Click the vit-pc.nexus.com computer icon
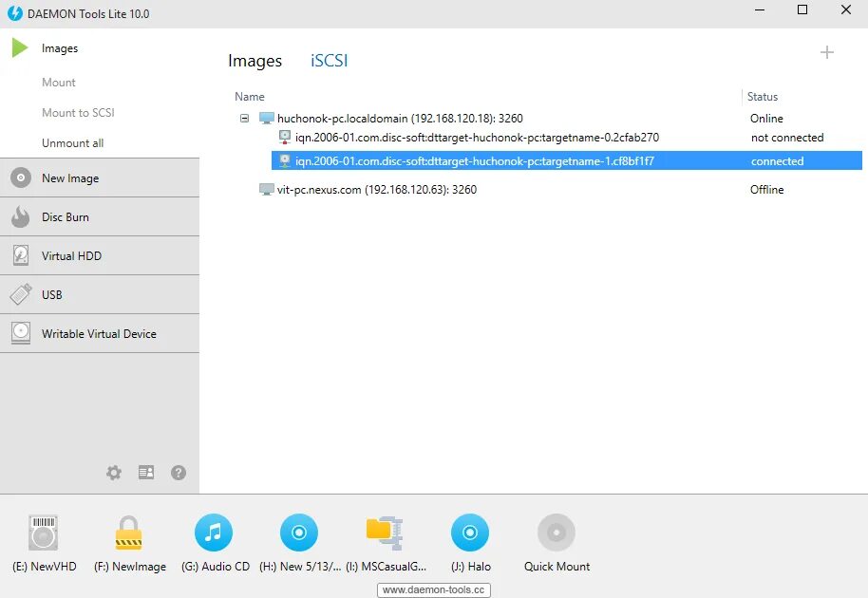 (x=267, y=189)
